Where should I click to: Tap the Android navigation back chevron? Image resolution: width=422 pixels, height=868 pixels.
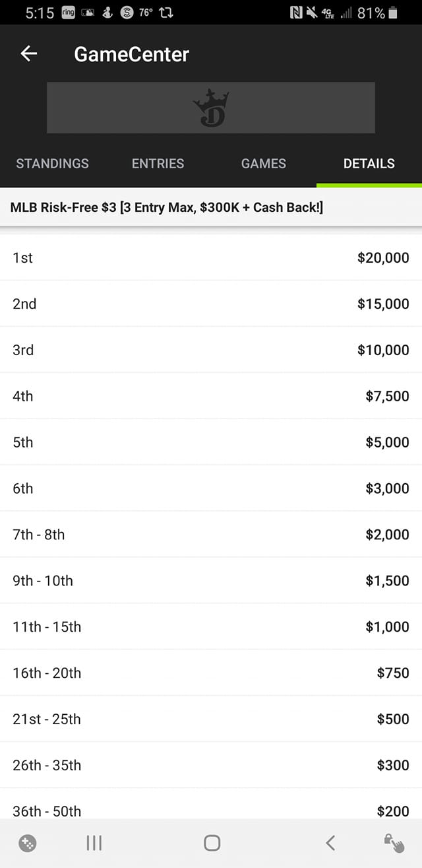pos(330,843)
